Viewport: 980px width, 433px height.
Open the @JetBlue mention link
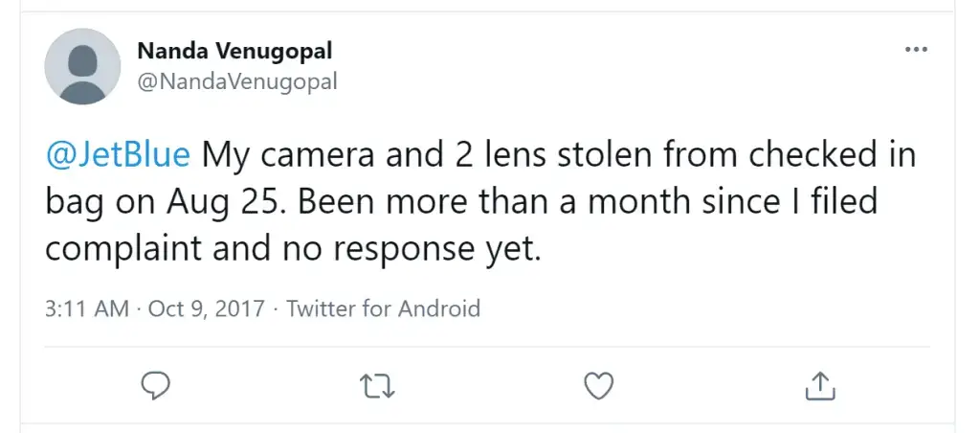[118, 156]
